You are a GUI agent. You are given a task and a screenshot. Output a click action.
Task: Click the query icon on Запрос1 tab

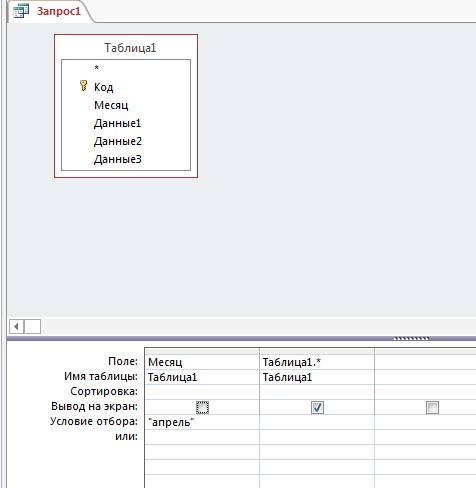point(21,11)
